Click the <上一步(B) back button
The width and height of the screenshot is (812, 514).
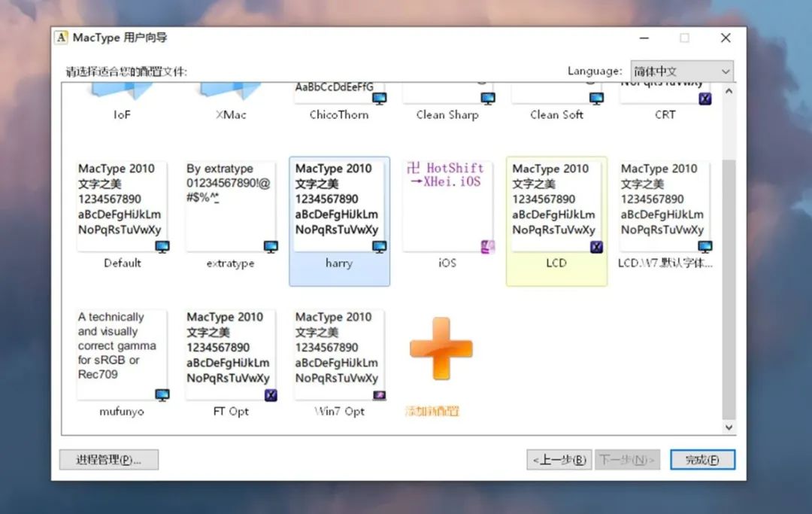(559, 459)
